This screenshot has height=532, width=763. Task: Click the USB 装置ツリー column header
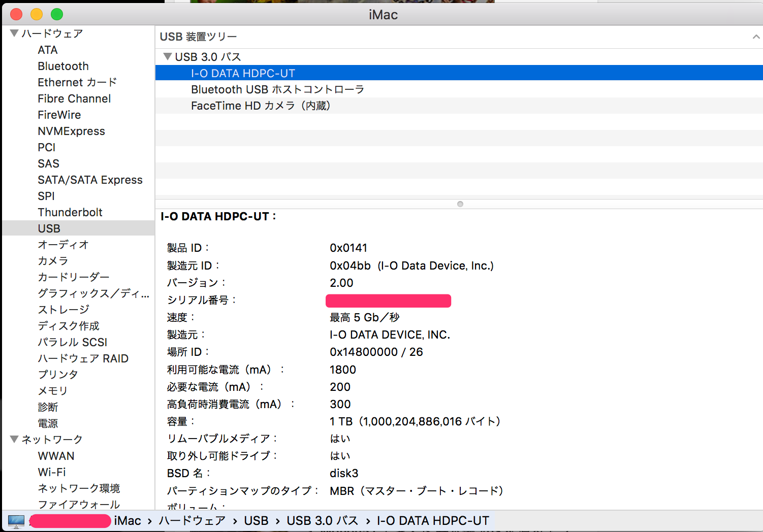[459, 37]
